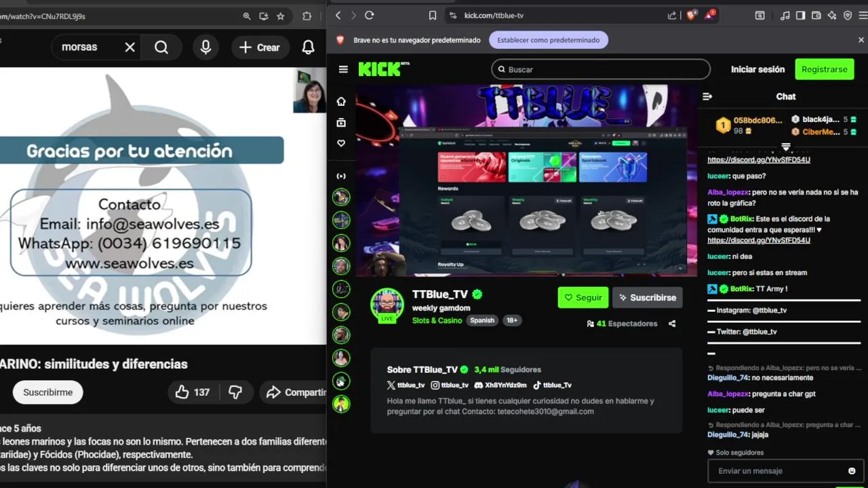
Task: Open the Following heart icon in Kick's sidebar
Action: (341, 144)
